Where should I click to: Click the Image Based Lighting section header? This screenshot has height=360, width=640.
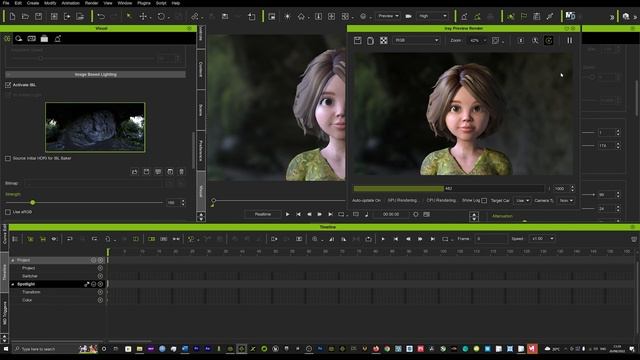pos(96,75)
